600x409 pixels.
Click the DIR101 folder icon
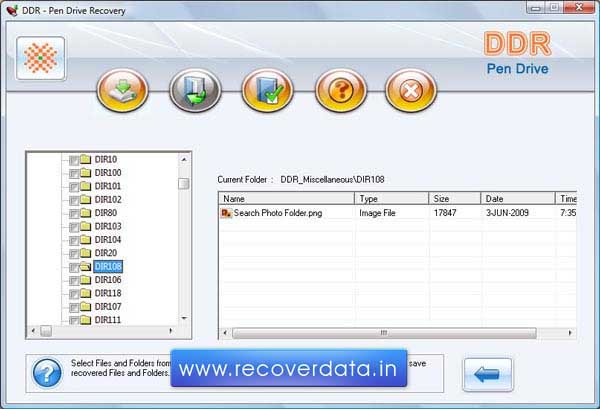pos(86,186)
